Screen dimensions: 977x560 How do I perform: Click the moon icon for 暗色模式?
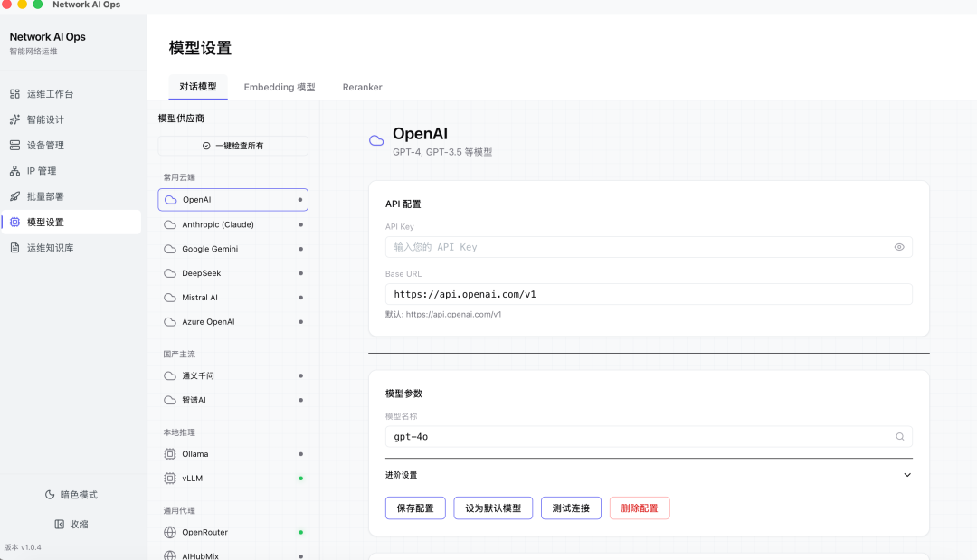coord(50,495)
